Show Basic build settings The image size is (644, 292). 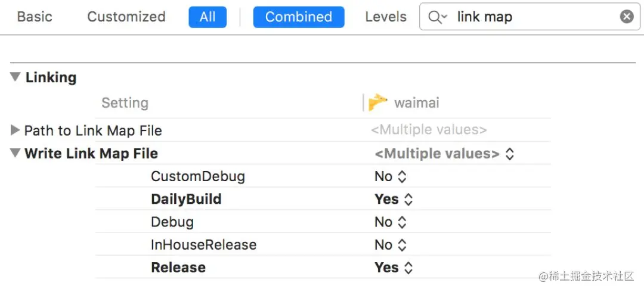click(x=35, y=17)
